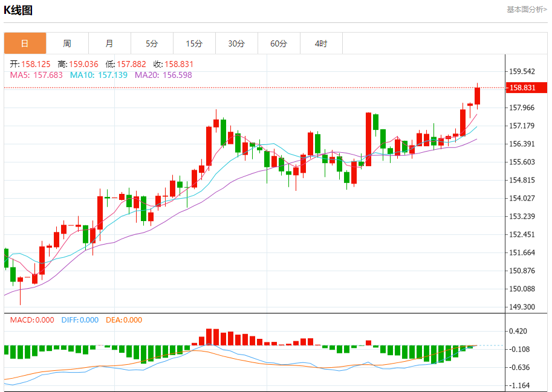Open the 4时 four-hour tab
552x392 pixels.
pyautogui.click(x=321, y=43)
